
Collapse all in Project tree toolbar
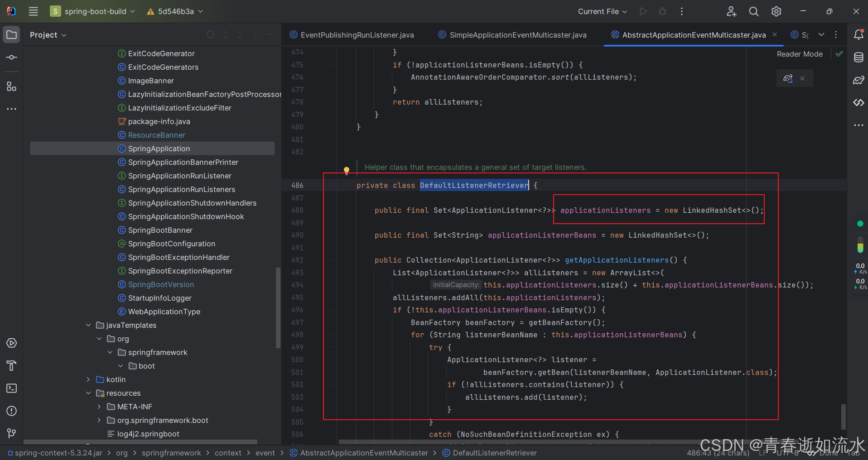[241, 34]
